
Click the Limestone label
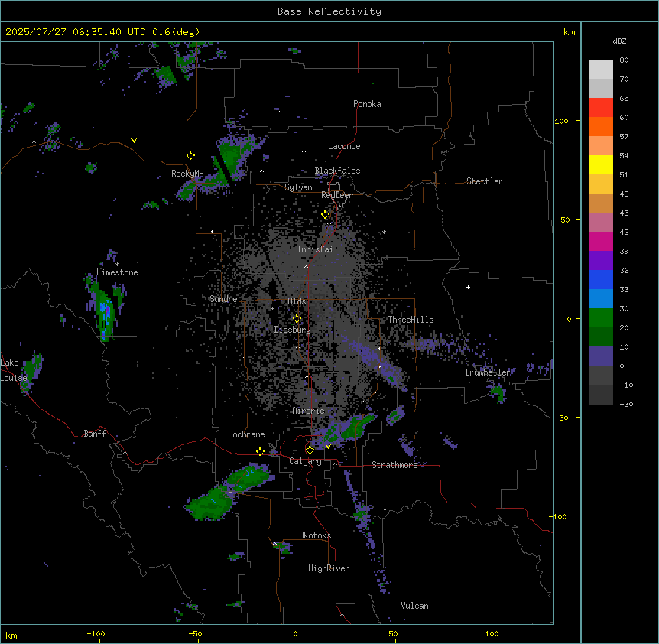tap(117, 272)
